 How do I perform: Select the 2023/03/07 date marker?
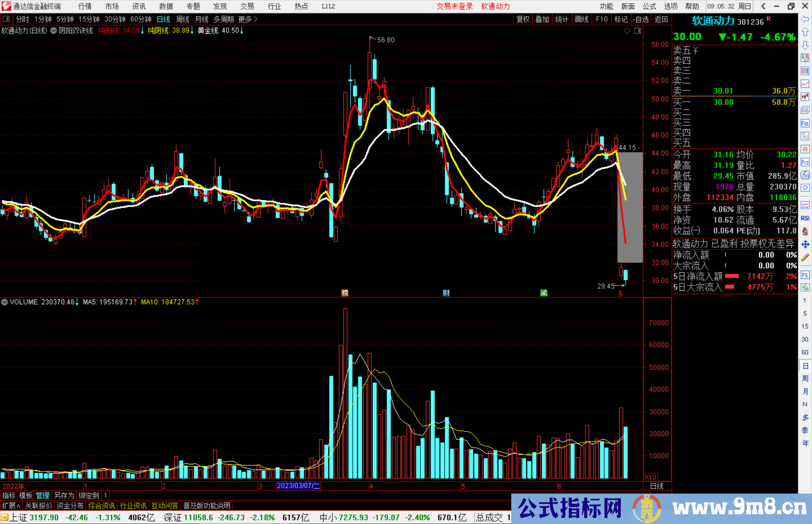click(x=298, y=486)
